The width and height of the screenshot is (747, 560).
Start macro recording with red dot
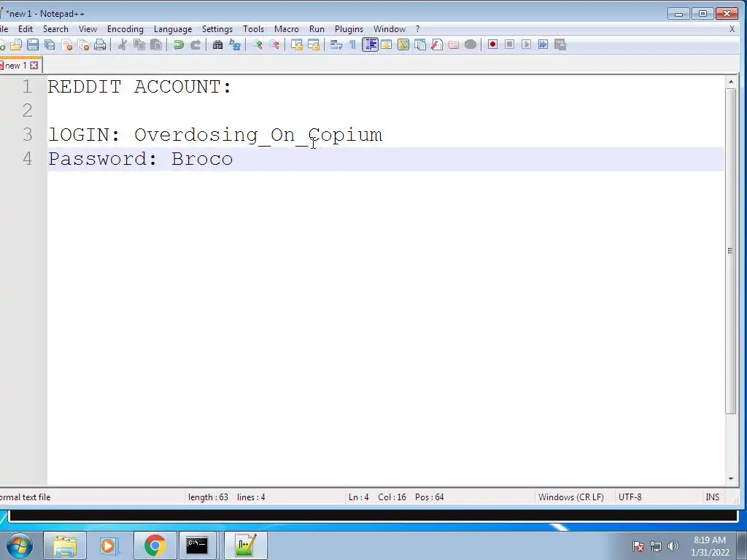coord(492,44)
